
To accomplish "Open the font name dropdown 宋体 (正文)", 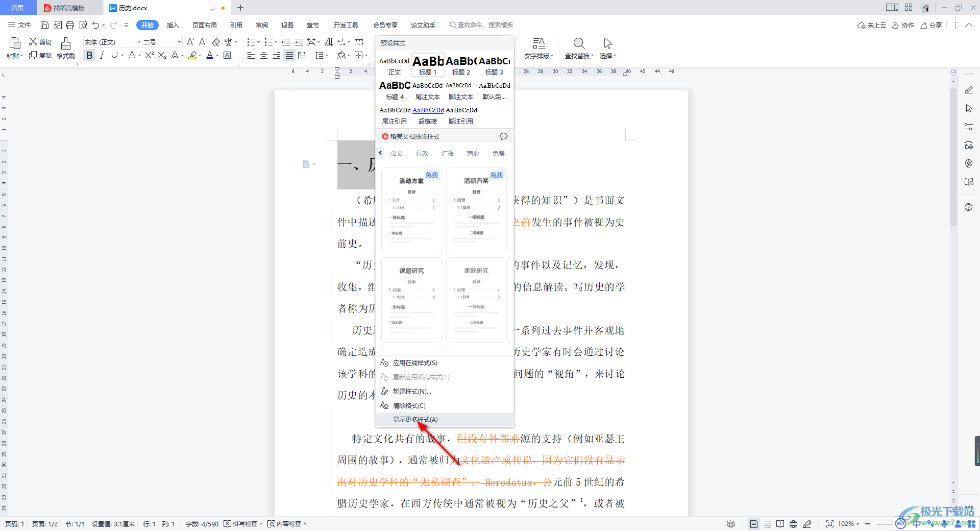I will (138, 42).
